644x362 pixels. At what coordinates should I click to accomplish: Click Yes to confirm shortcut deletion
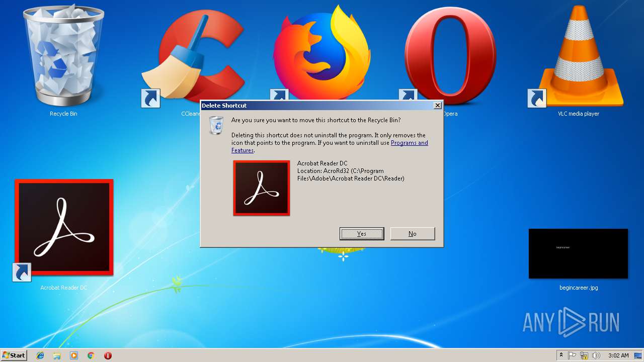pos(362,234)
